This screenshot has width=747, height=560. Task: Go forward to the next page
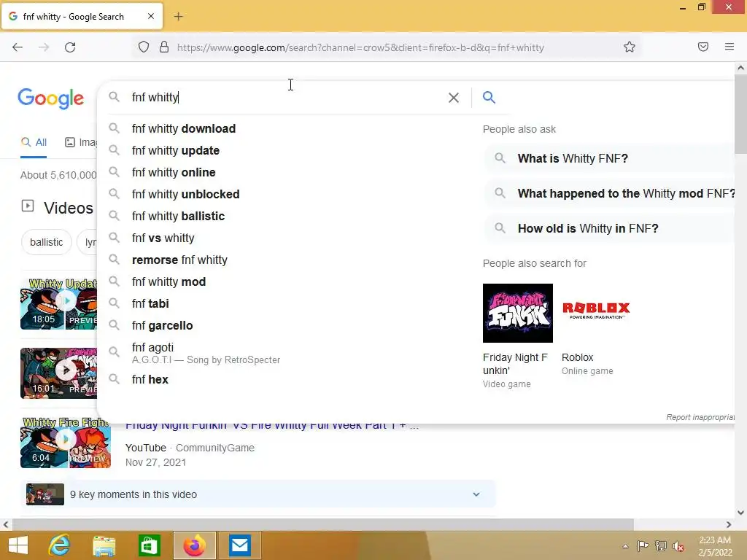pos(44,47)
